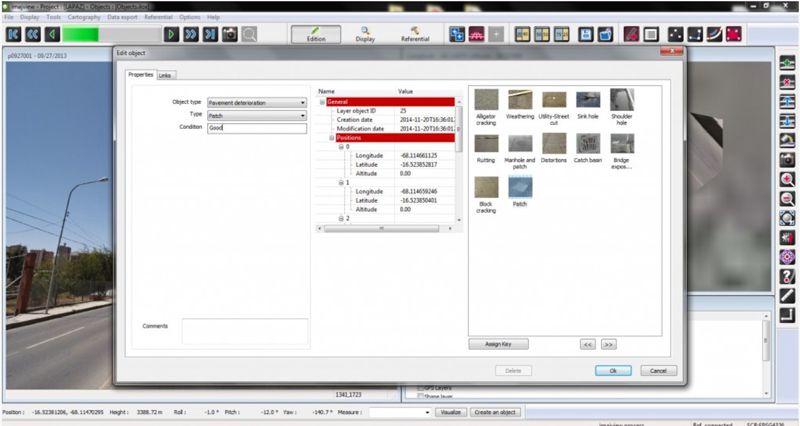Click the zoom in magnifier in right sidebar
The image size is (800, 426).
coord(787,180)
